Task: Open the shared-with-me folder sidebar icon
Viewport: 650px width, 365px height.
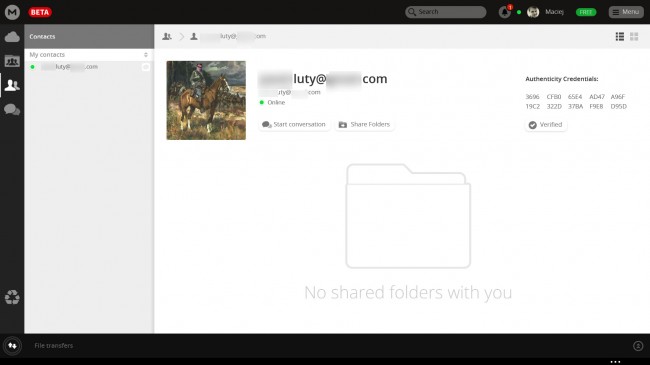Action: 12,61
